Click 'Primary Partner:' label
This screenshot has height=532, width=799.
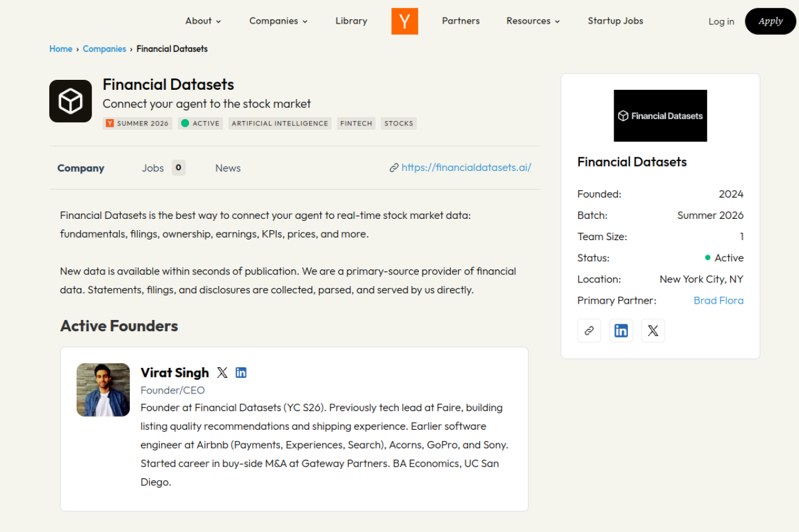point(617,301)
